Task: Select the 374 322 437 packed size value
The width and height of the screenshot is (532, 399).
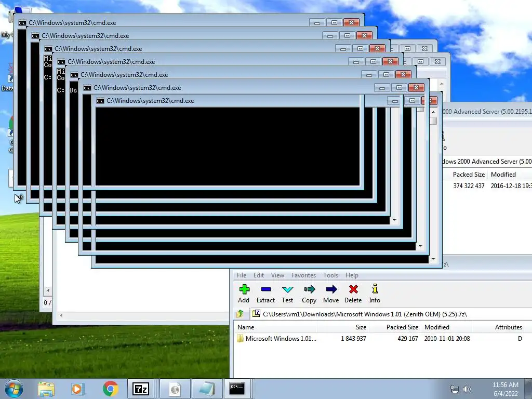Action: click(469, 186)
